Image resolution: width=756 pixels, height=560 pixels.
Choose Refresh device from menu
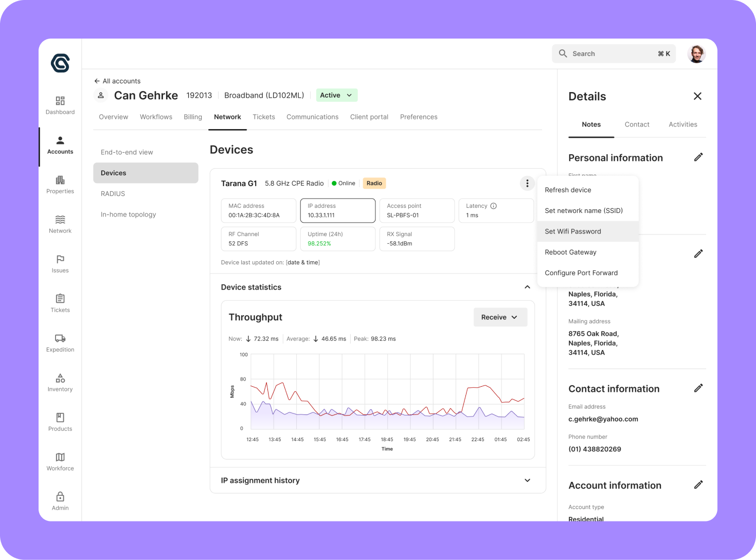click(x=588, y=190)
